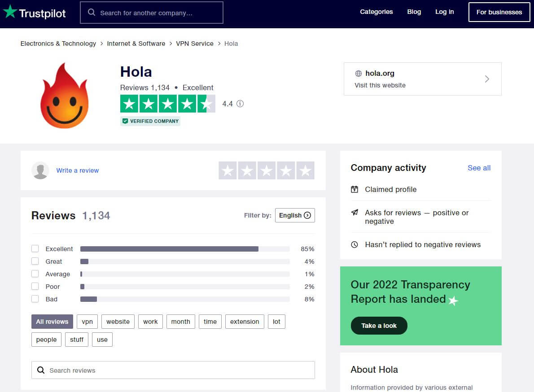Select the All reviews tag
Image resolution: width=534 pixels, height=392 pixels.
(x=52, y=322)
